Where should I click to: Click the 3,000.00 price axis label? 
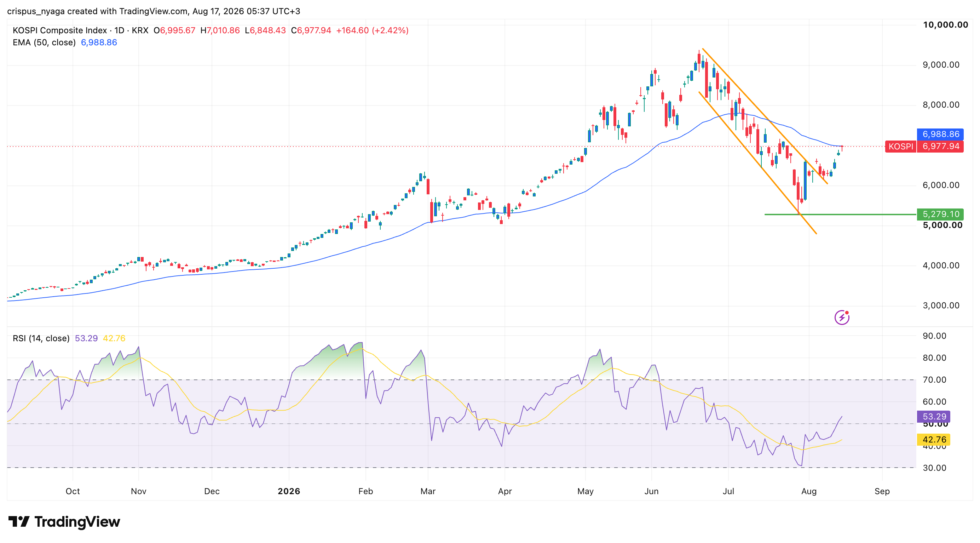[x=941, y=305]
